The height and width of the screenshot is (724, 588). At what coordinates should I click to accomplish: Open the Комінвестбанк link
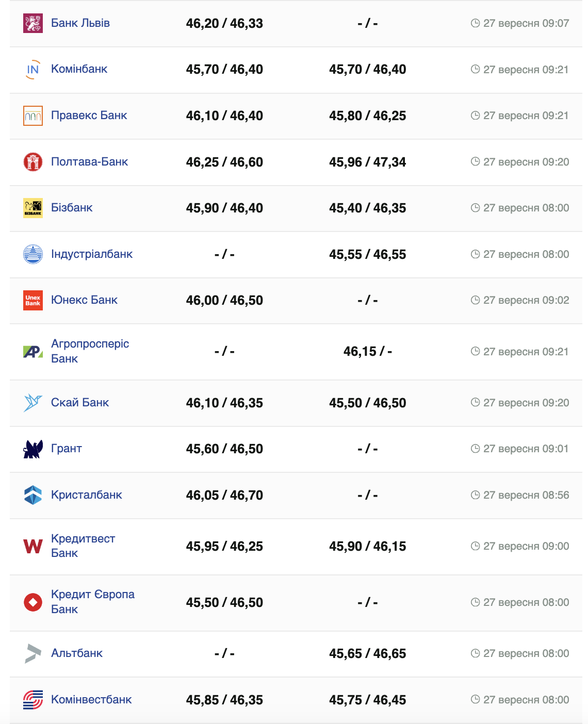91,700
